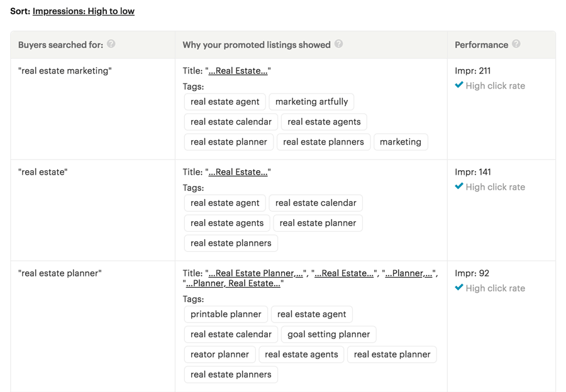
Task: Select "real estate agent" tag in marketing row
Action: (x=225, y=102)
